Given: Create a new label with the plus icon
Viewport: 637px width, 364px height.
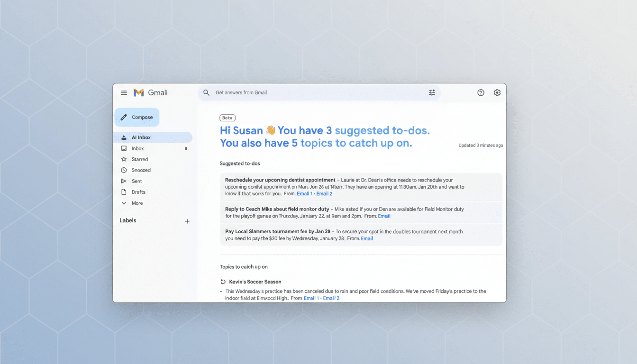Looking at the screenshot, I should tap(187, 221).
